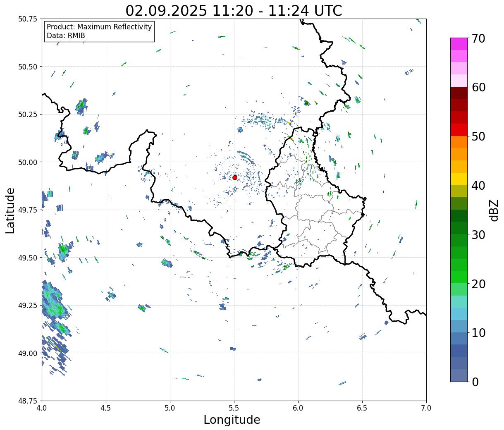504x430 pixels.
Task: Click the colorbar tick label 0
Action: coord(475,382)
